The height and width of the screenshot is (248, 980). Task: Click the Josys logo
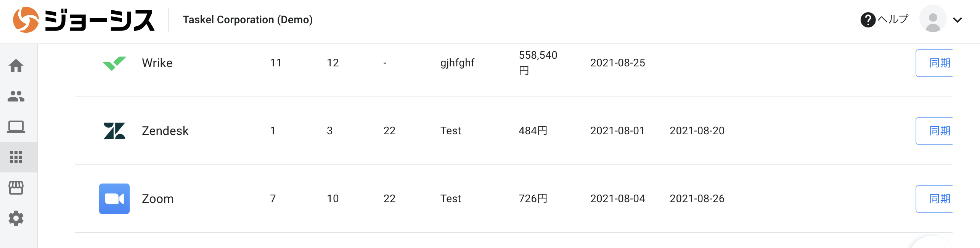[x=84, y=20]
